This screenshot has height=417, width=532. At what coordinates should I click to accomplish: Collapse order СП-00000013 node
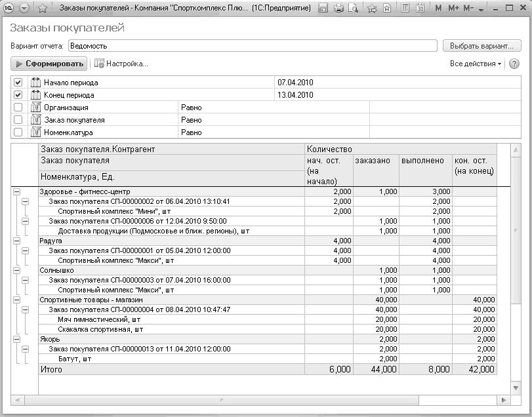coord(25,349)
